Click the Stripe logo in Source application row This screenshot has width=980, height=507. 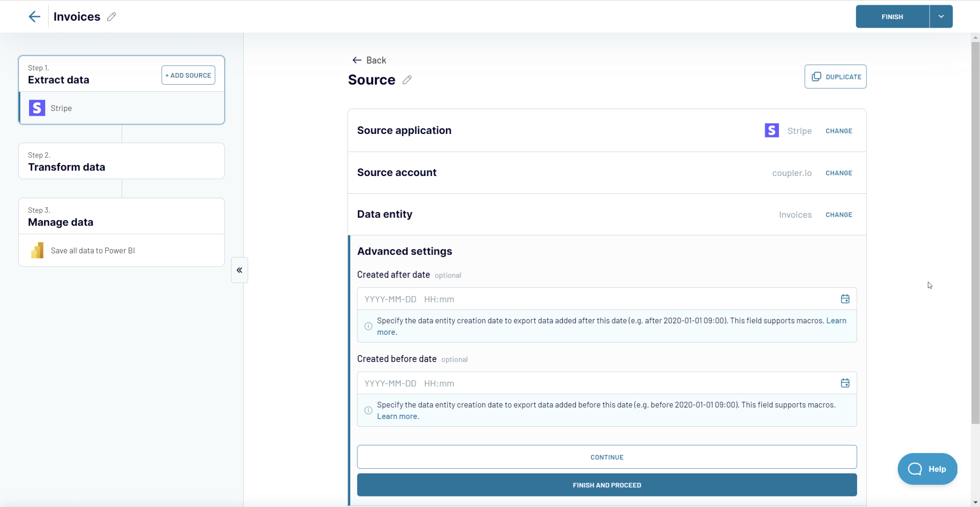(771, 130)
